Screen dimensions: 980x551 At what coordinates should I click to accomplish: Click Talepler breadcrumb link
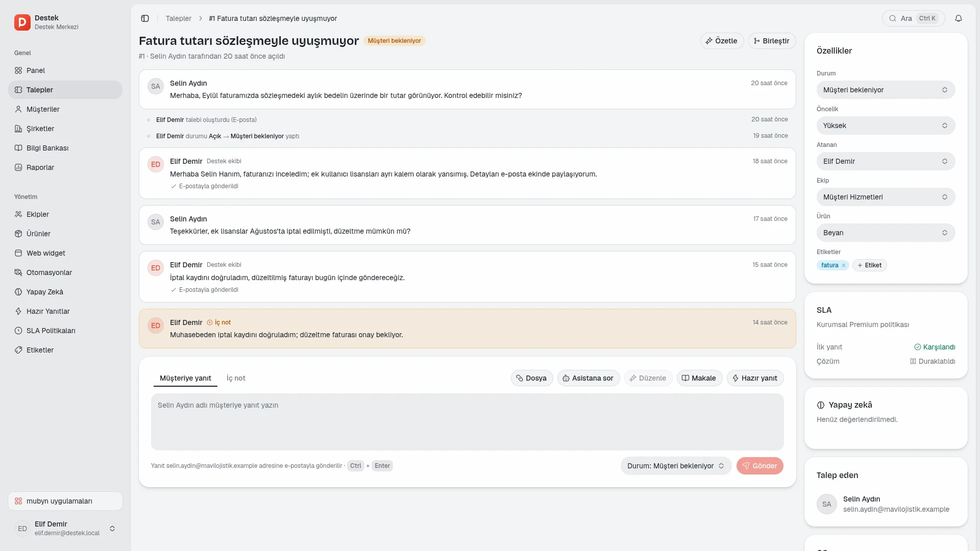pos(178,18)
